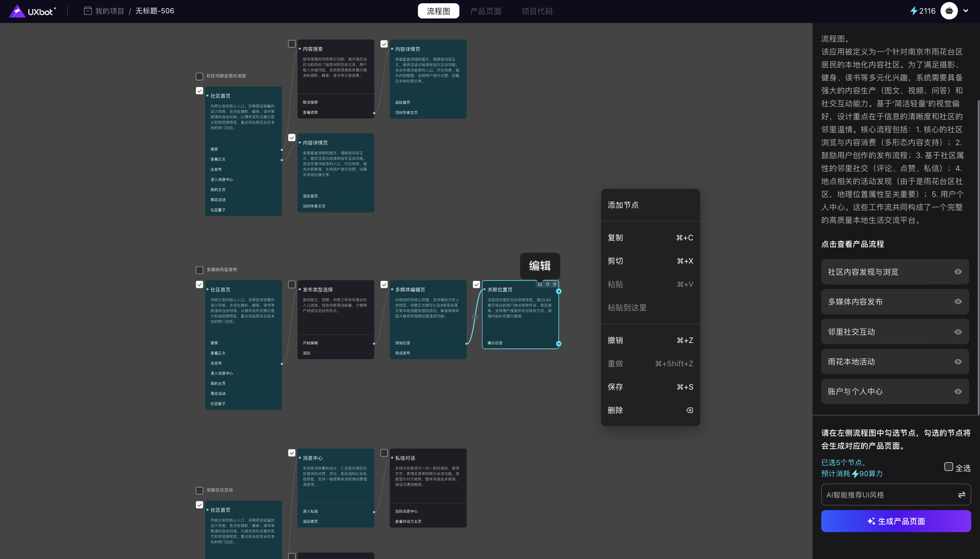Switch to the 产品页面 tab

[485, 11]
